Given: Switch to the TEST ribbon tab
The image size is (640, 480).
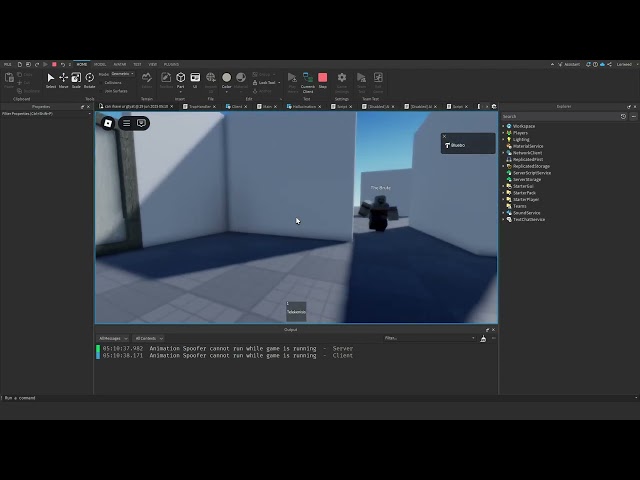Looking at the screenshot, I should tap(137, 64).
